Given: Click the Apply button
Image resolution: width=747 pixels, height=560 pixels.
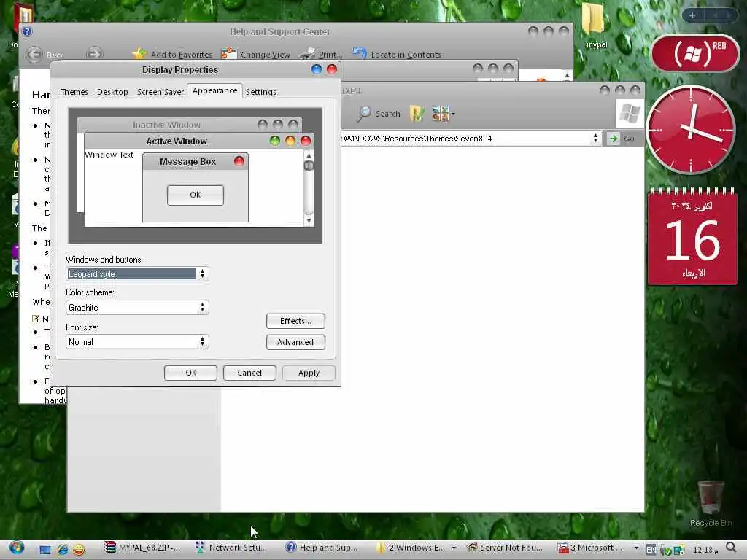Looking at the screenshot, I should [309, 373].
